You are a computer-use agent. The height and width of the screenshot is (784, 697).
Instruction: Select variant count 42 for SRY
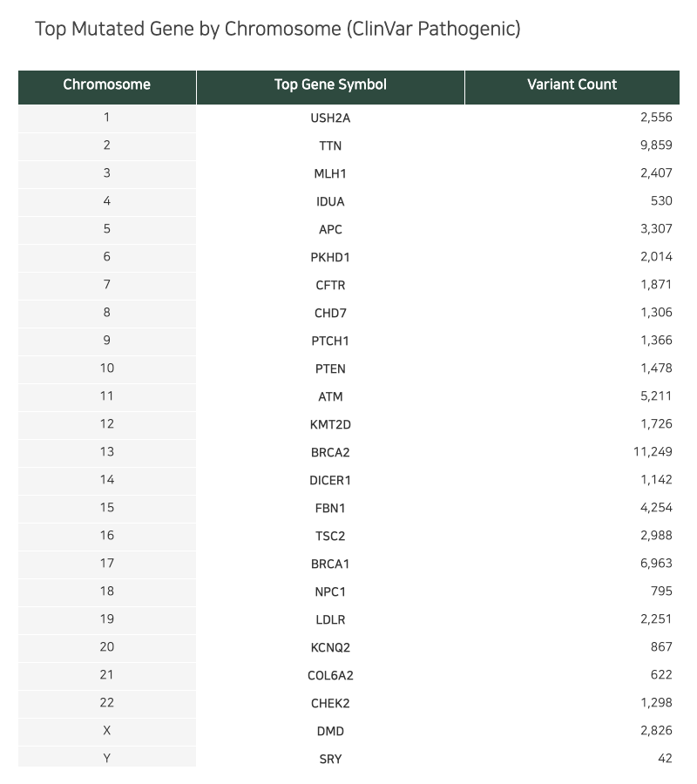click(665, 759)
